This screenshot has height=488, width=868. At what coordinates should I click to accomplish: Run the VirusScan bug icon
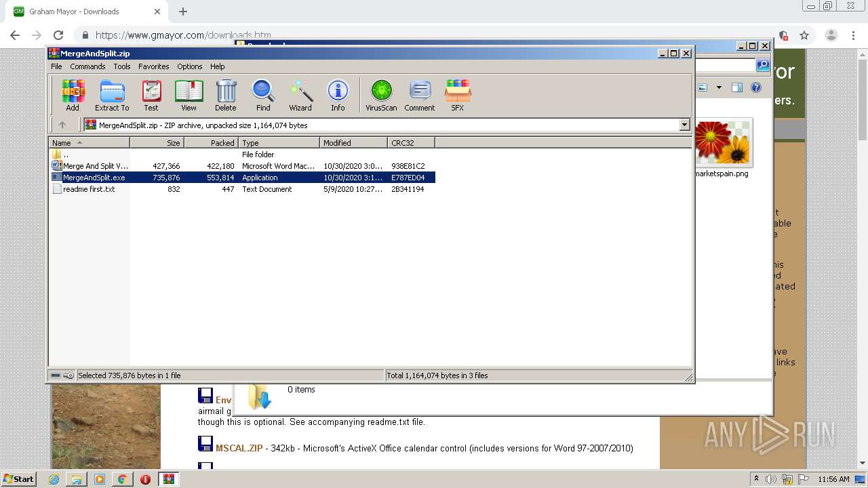[381, 95]
